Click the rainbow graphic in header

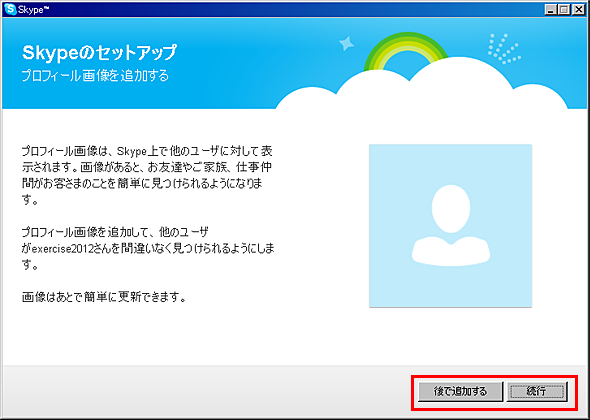pos(406,53)
